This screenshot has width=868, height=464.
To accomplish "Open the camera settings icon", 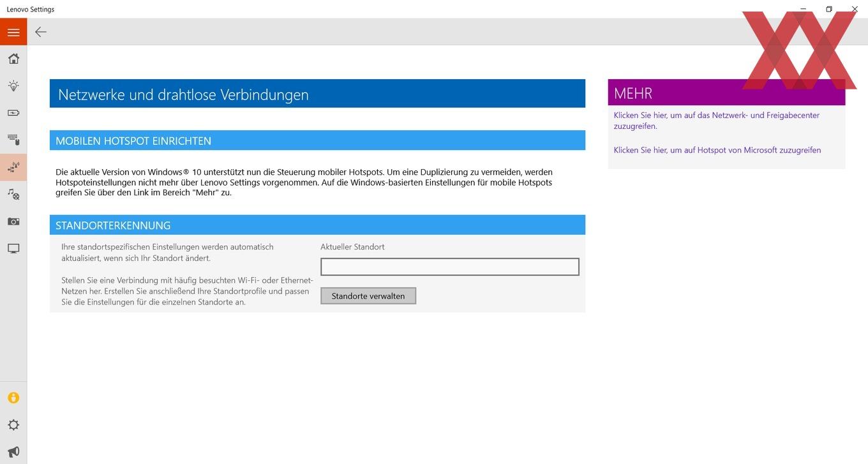I will pos(13,221).
